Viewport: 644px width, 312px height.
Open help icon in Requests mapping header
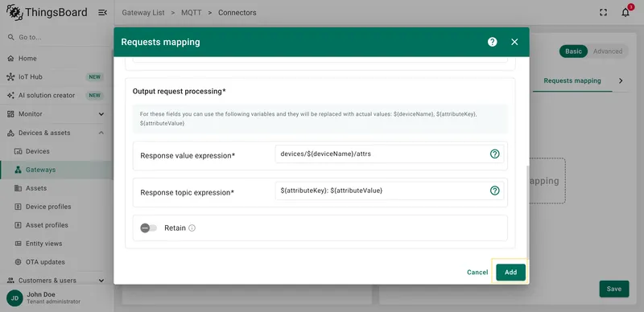(493, 42)
